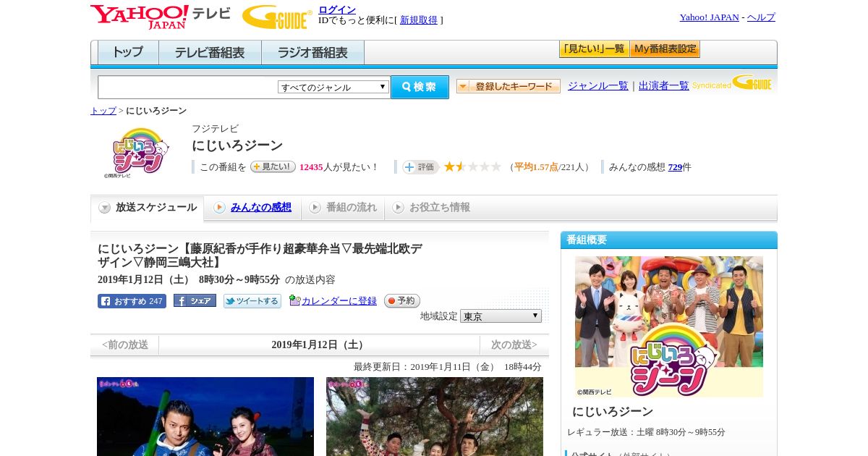Click the star rating display
The width and height of the screenshot is (868, 456).
coord(472,166)
